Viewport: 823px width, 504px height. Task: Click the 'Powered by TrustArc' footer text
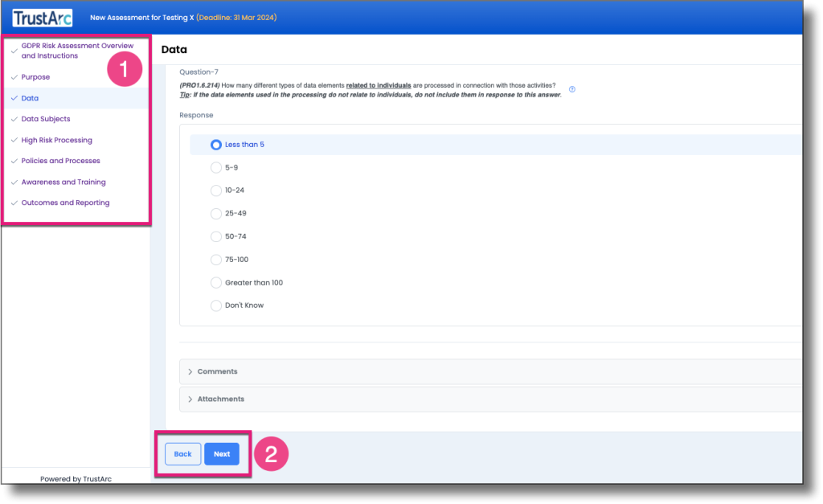point(76,479)
